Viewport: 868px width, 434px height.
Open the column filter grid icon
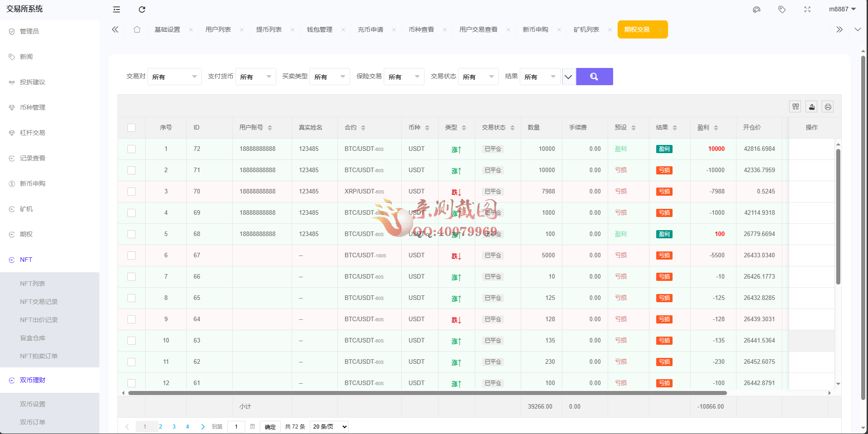pyautogui.click(x=795, y=107)
